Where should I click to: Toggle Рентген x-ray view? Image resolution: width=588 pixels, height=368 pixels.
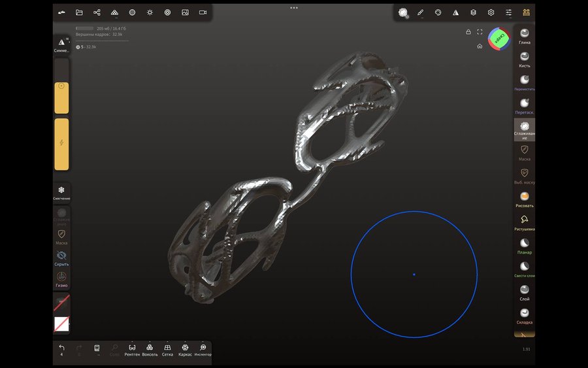point(132,350)
